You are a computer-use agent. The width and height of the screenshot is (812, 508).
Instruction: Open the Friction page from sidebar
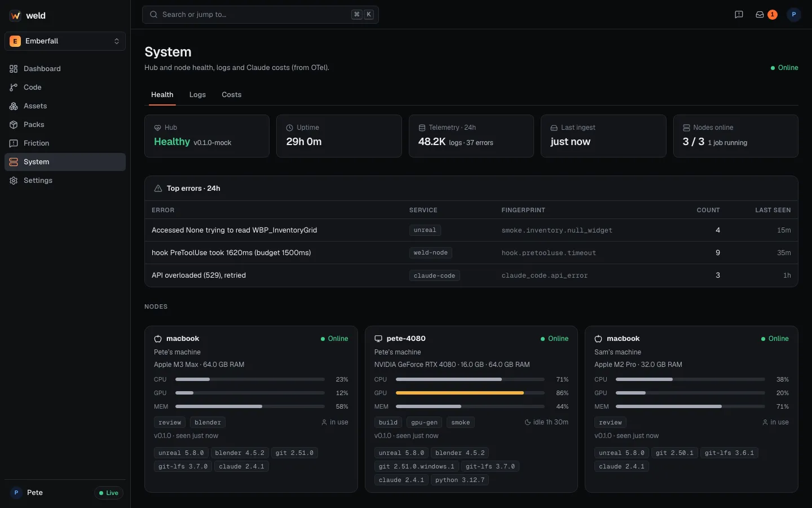click(x=65, y=143)
